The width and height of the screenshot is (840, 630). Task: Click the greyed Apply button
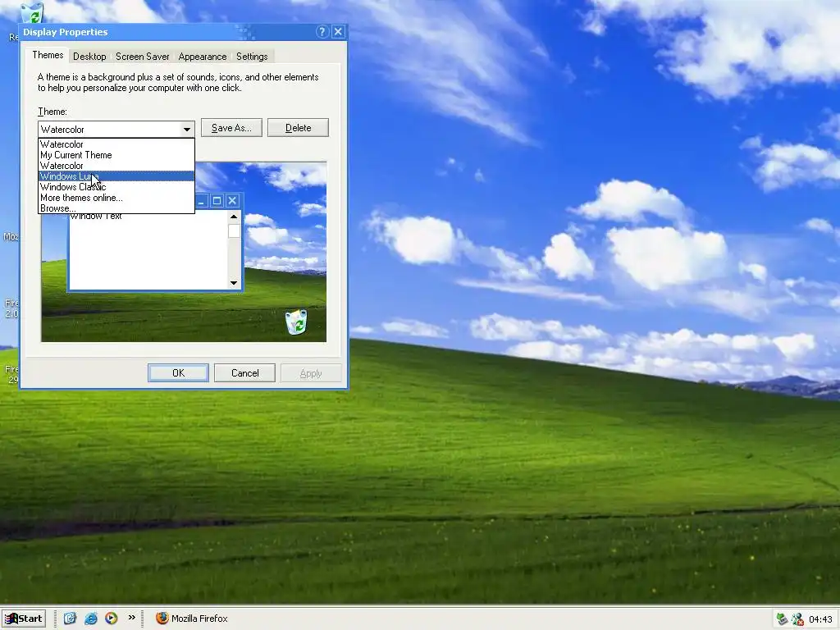[x=311, y=373]
